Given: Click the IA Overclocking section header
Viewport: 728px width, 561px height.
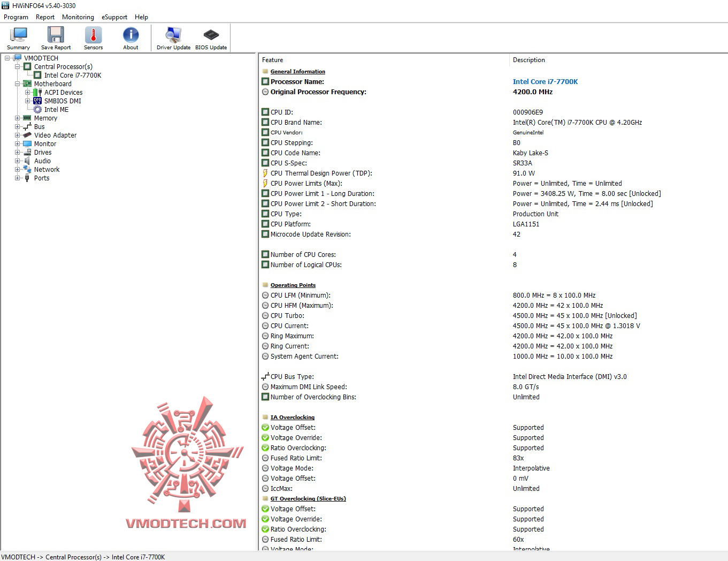Looking at the screenshot, I should 292,417.
